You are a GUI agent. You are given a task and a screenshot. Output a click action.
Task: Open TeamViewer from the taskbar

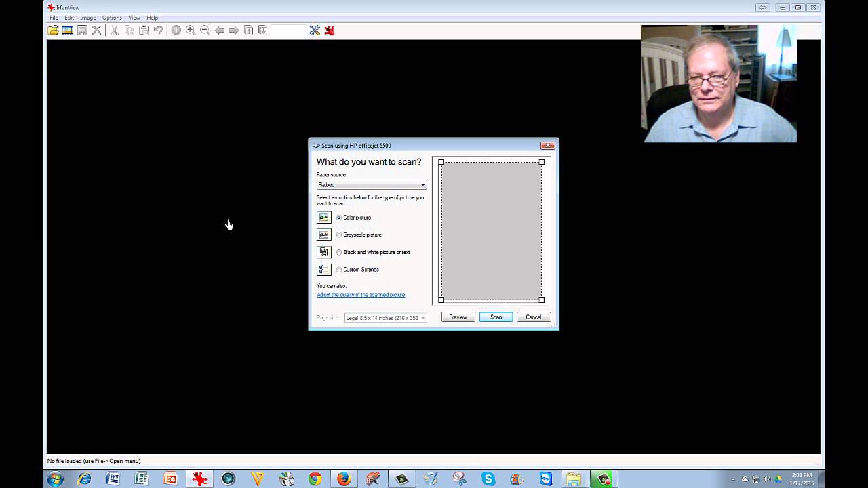click(546, 479)
